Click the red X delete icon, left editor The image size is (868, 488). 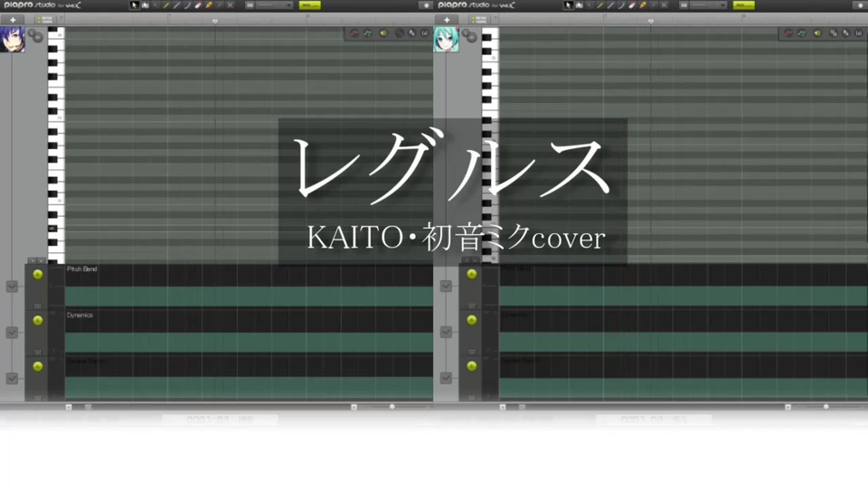click(x=231, y=5)
